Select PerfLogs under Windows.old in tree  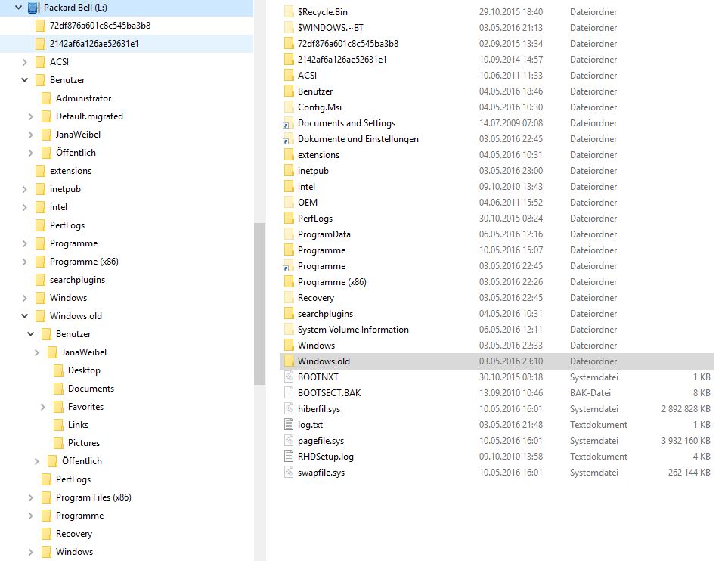point(73,479)
